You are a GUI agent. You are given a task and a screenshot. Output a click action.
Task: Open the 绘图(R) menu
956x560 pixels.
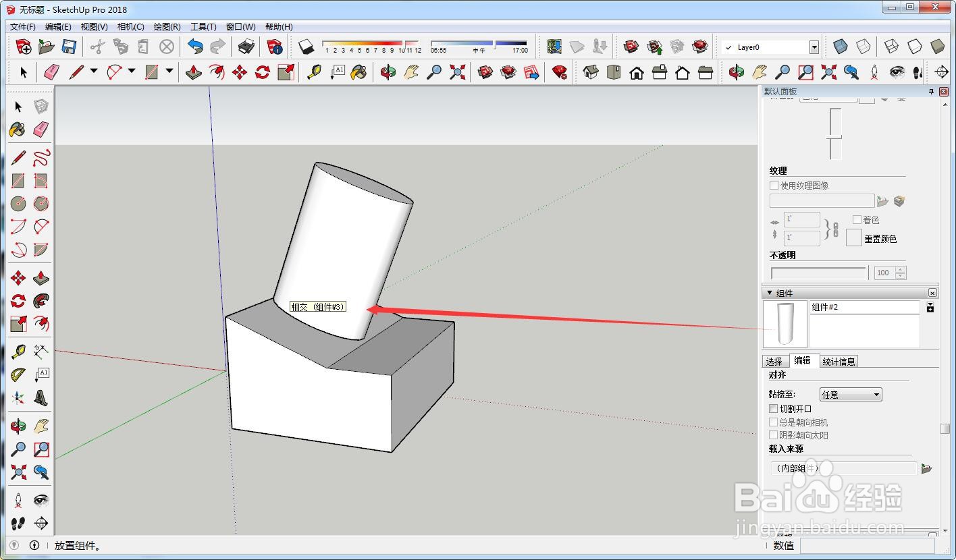pos(167,27)
